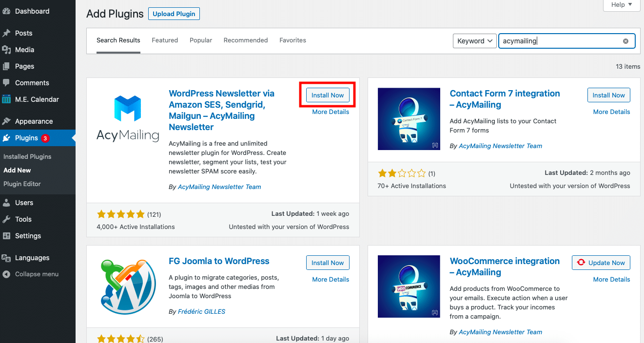644x343 pixels.
Task: Click the WooCommerce integration plugin thumbnail
Action: 409,286
